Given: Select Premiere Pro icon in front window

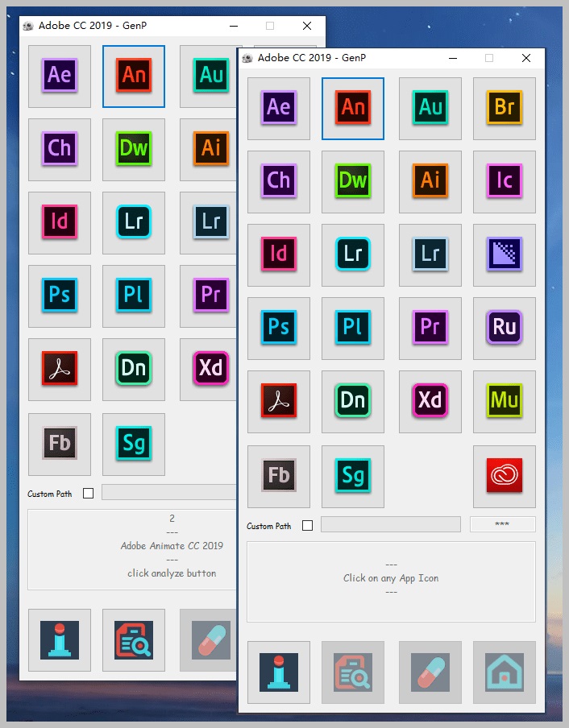Looking at the screenshot, I should coord(430,329).
